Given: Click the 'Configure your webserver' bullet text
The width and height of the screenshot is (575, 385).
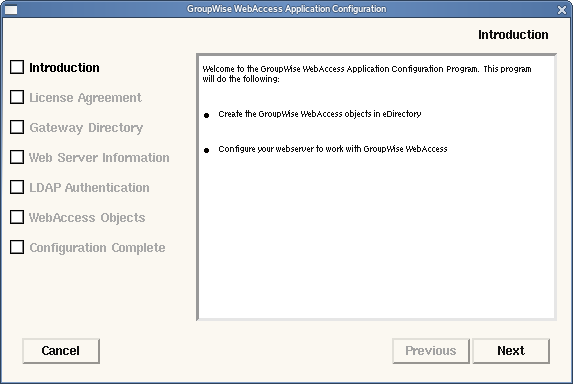Looking at the screenshot, I should pos(333,149).
